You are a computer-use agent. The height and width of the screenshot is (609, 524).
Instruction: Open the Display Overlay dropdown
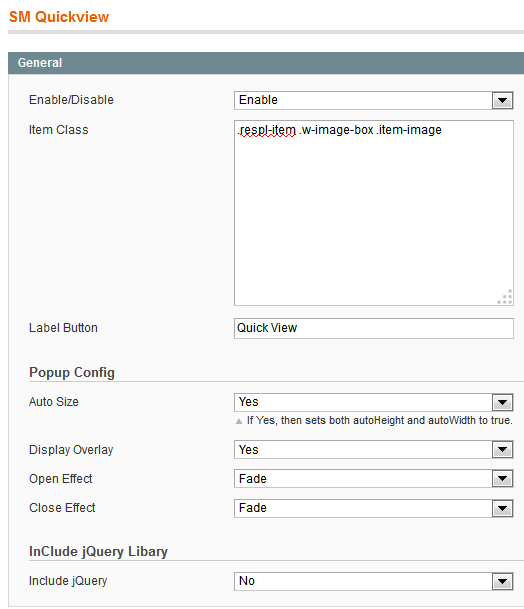click(374, 450)
